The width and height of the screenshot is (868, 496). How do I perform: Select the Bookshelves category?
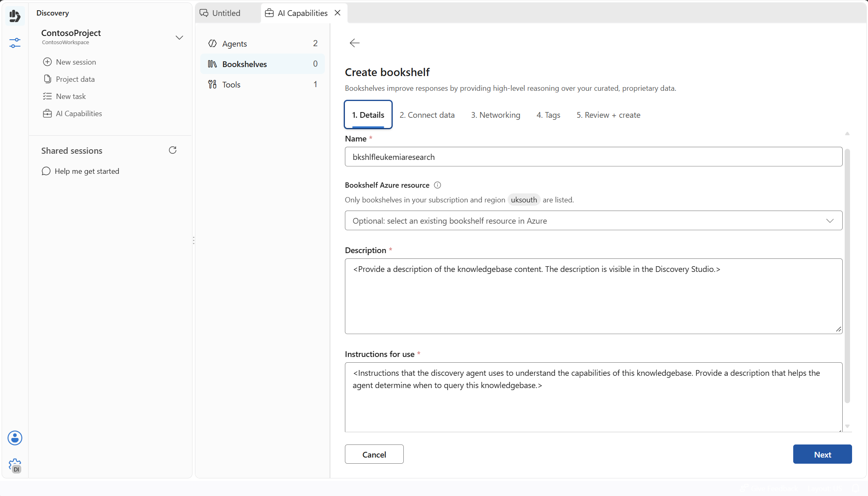pyautogui.click(x=262, y=64)
